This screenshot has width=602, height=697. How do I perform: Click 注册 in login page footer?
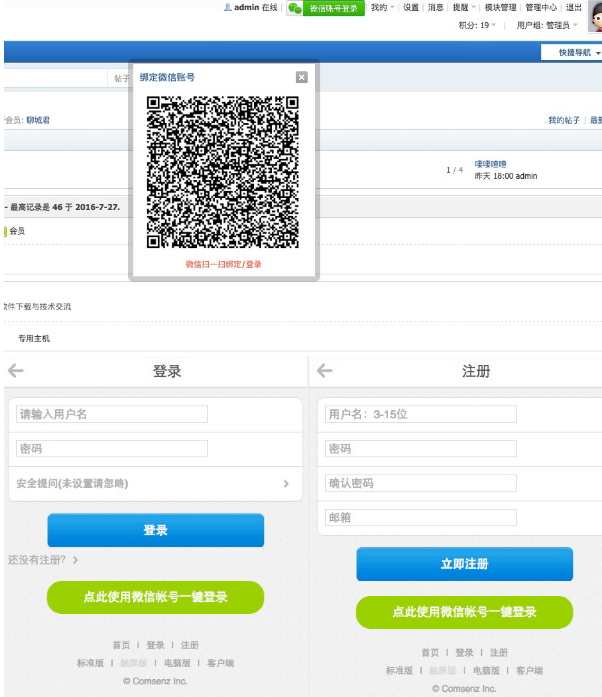[x=190, y=645]
